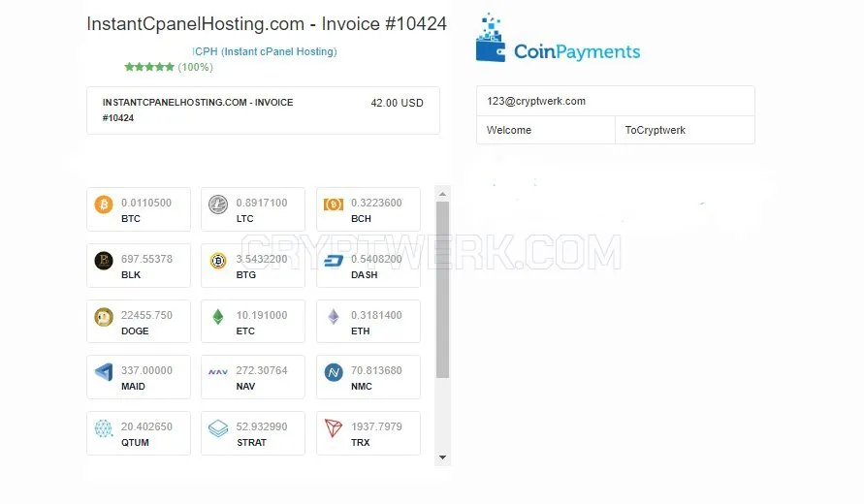Focus the first name field Welcome
This screenshot has width=864, height=504.
pyautogui.click(x=546, y=130)
